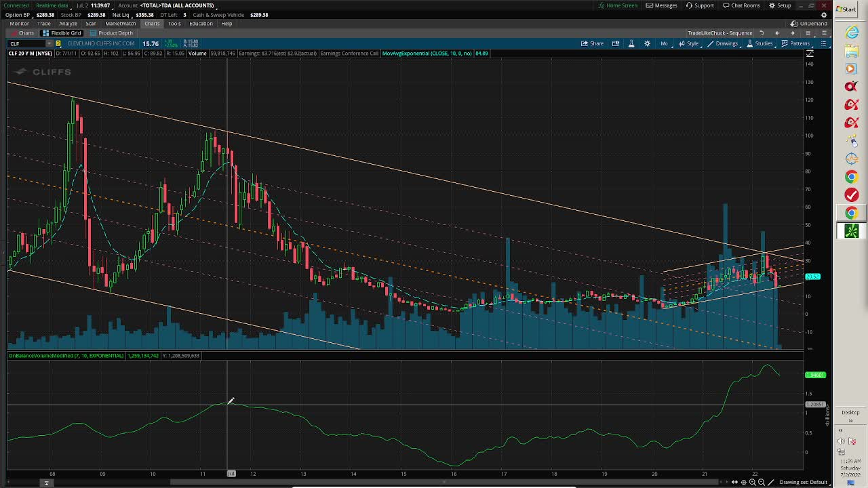868x488 pixels.
Task: Switch to the Monitor tab
Action: pos(19,24)
